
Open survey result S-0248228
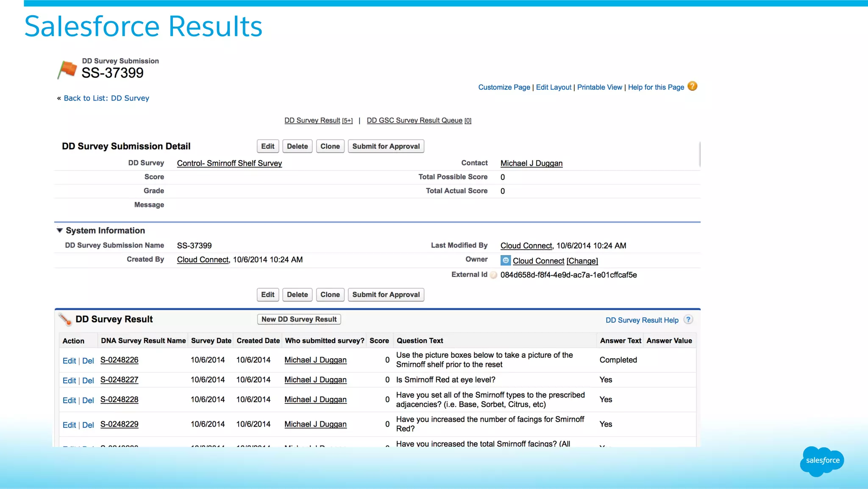coord(120,400)
